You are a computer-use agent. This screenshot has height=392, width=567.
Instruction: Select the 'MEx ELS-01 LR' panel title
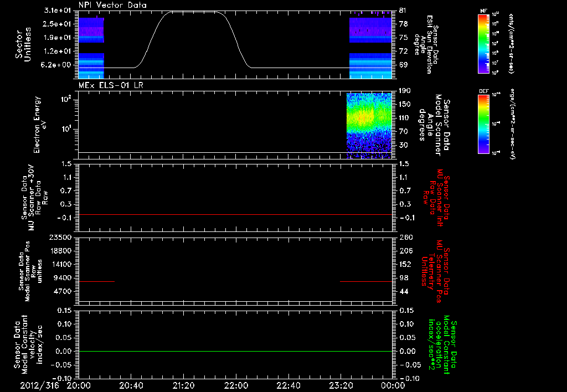(111, 85)
